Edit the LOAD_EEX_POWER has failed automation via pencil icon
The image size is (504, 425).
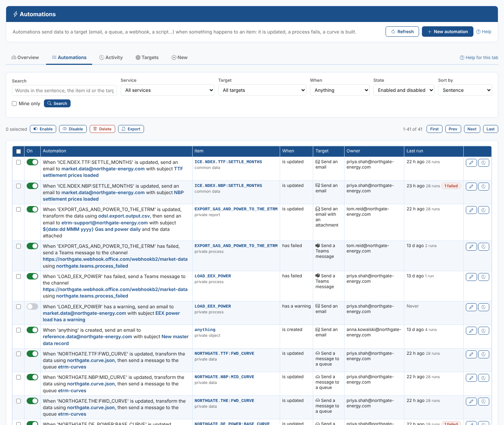[x=471, y=277]
